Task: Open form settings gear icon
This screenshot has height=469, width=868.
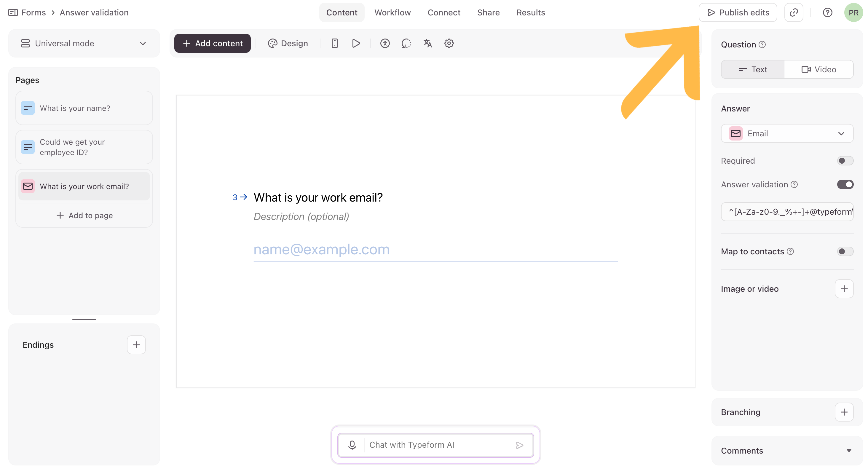Action: tap(449, 43)
